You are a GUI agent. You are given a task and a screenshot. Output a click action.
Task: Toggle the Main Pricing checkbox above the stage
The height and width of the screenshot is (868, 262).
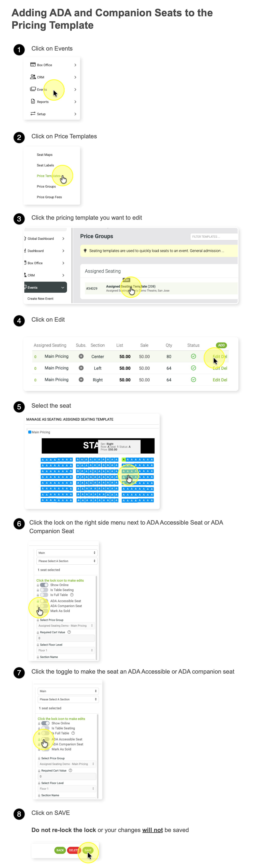[x=30, y=432]
